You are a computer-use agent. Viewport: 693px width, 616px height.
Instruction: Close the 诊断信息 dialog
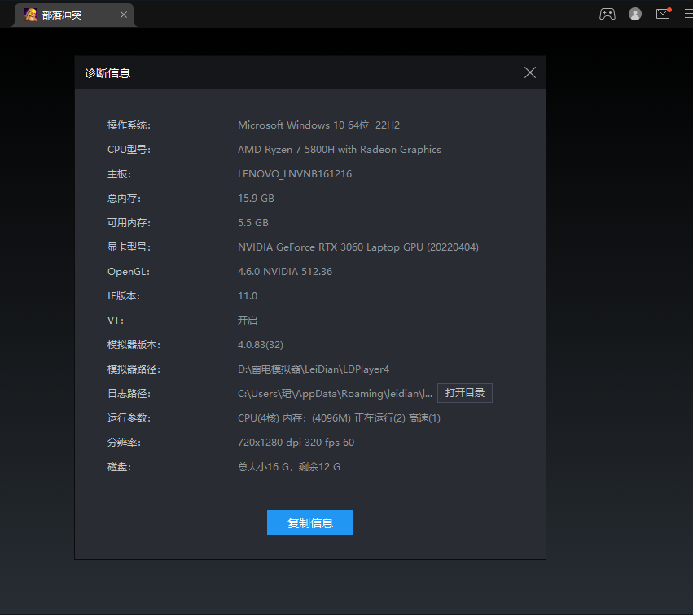[x=530, y=72]
